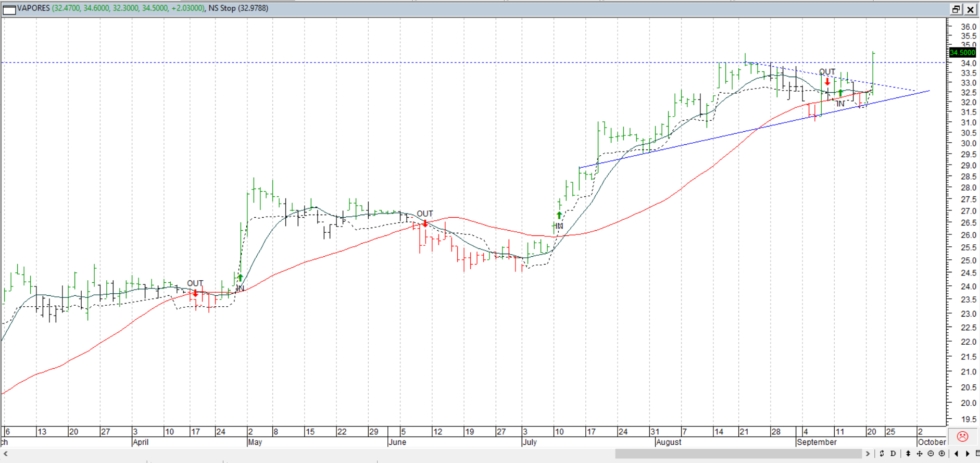Click the NS Stop indicator label in title
Image resolution: width=980 pixels, height=463 pixels.
click(x=238, y=8)
